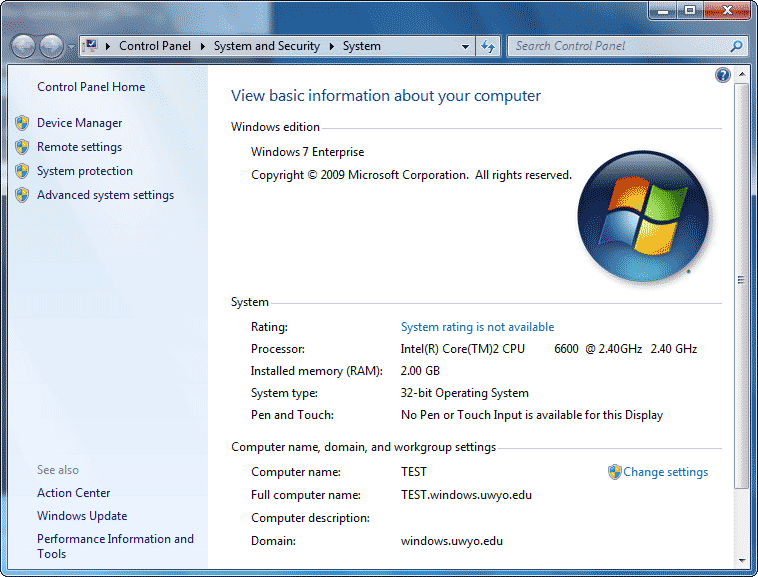Open Remote settings link
Image resolution: width=758 pixels, height=577 pixels.
(79, 147)
